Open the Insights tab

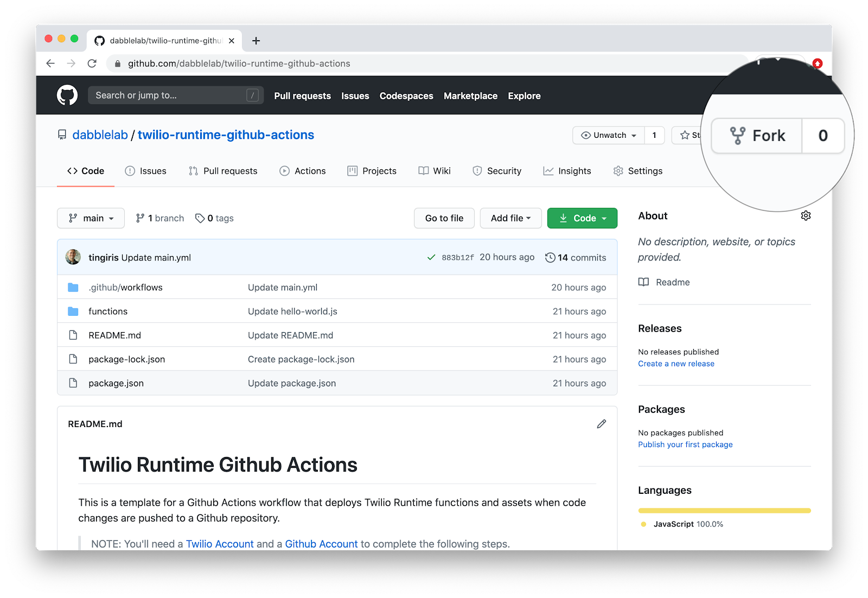click(567, 171)
